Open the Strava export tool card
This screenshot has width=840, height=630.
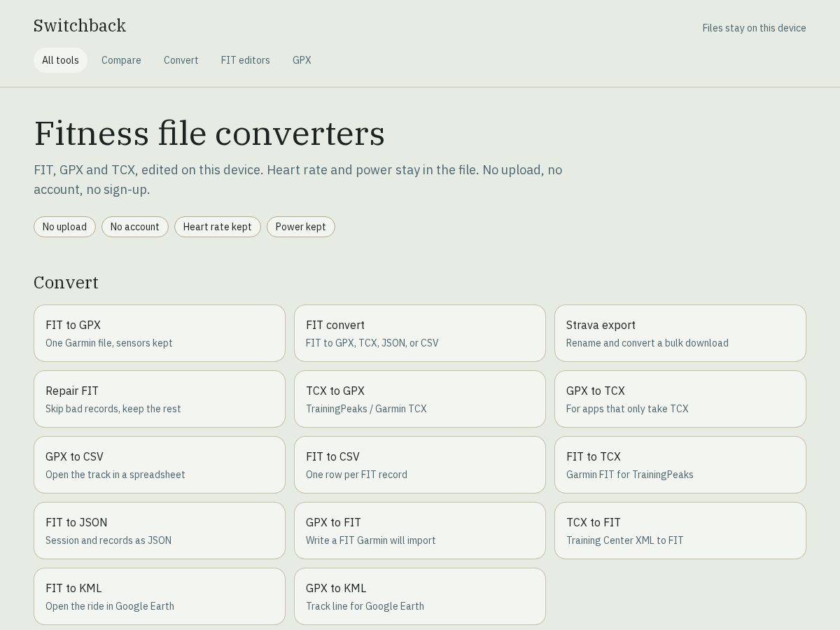click(x=680, y=333)
